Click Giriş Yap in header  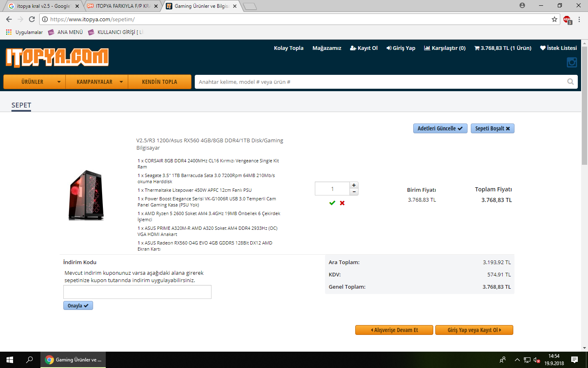401,48
